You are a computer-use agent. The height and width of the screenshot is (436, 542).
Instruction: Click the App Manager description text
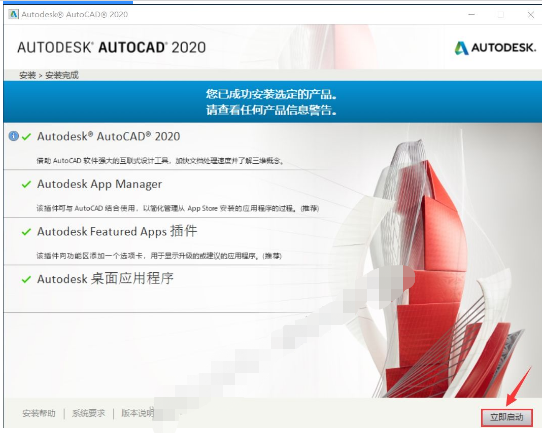pos(178,208)
